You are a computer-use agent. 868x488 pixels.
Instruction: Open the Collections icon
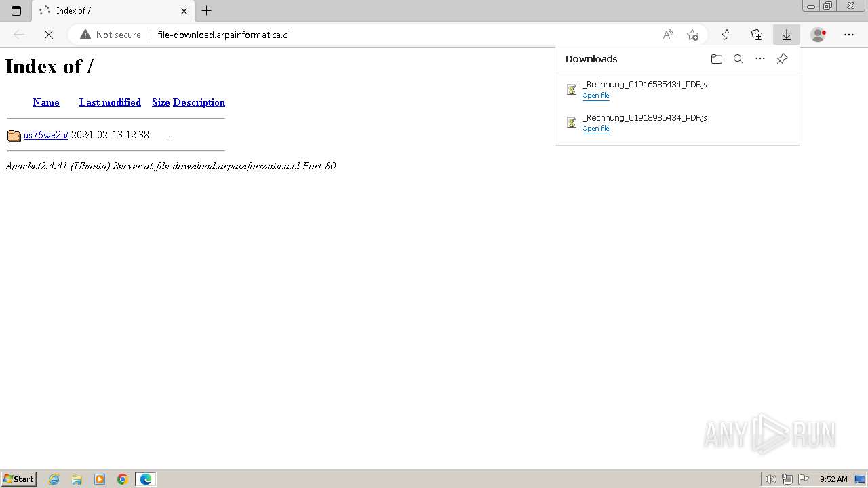[x=757, y=35]
